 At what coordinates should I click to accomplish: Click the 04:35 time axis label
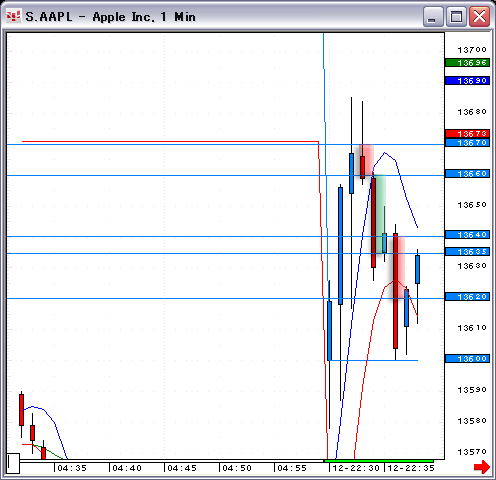click(x=72, y=468)
